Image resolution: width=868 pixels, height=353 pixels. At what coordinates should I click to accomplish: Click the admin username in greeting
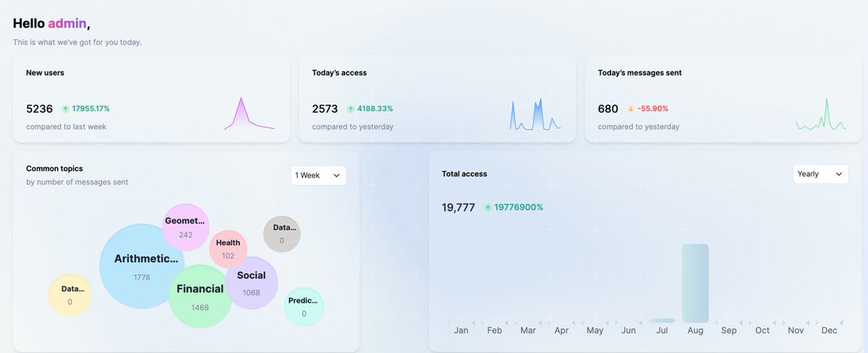[x=67, y=23]
